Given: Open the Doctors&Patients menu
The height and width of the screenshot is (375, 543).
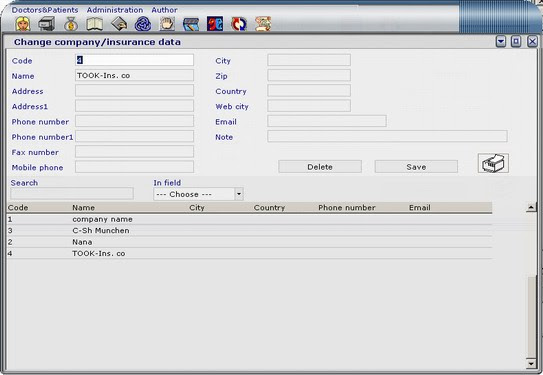Looking at the screenshot, I should click(x=45, y=10).
